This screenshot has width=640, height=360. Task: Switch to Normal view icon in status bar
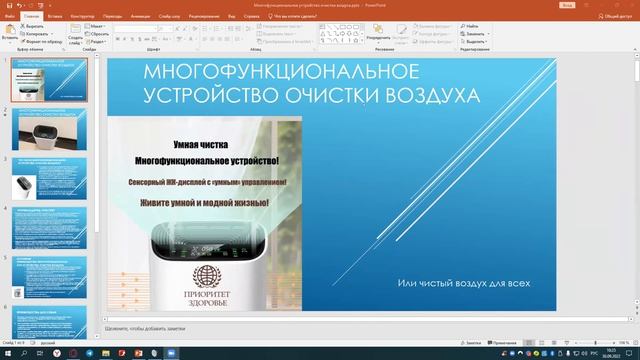click(529, 343)
